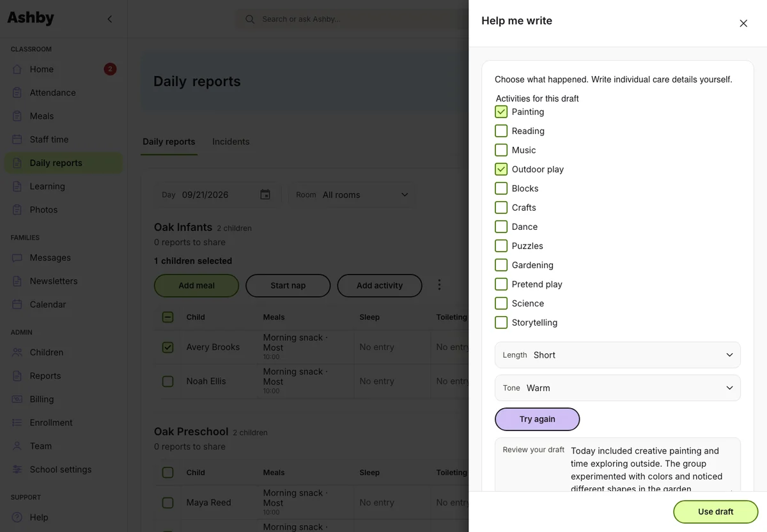Switch to the Incidents tab

231,142
